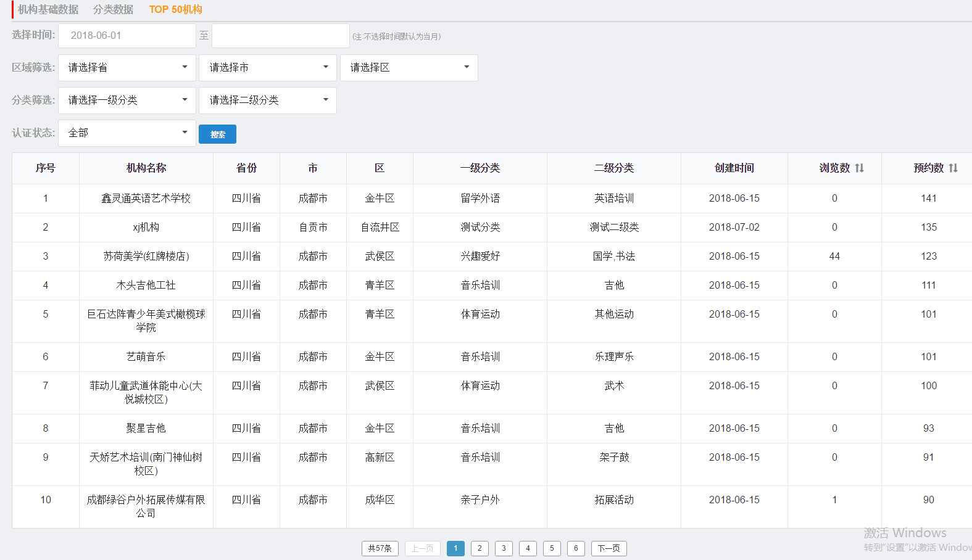The width and height of the screenshot is (972, 560).
Task: Click the blue 搜索 button
Action: [x=217, y=134]
